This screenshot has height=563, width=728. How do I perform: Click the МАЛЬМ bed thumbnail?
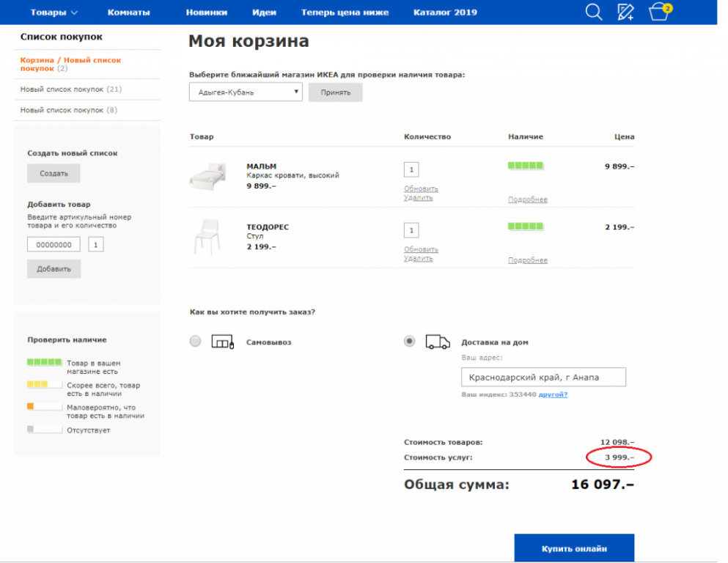point(207,176)
